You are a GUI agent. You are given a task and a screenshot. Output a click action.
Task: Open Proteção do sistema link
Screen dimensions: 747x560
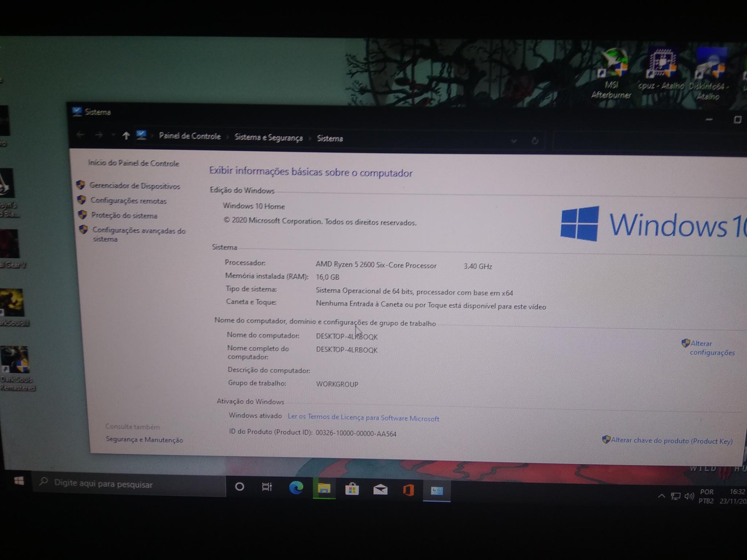[124, 215]
